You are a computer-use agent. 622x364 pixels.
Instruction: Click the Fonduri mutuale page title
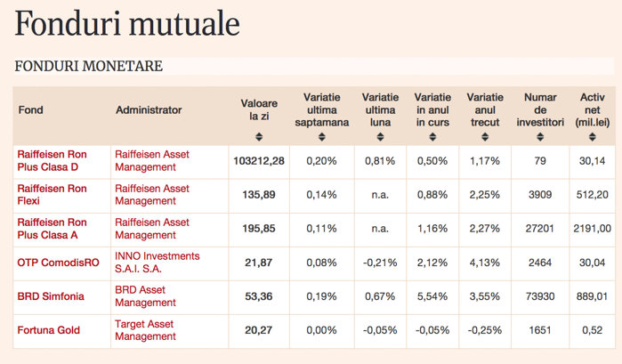(x=126, y=24)
